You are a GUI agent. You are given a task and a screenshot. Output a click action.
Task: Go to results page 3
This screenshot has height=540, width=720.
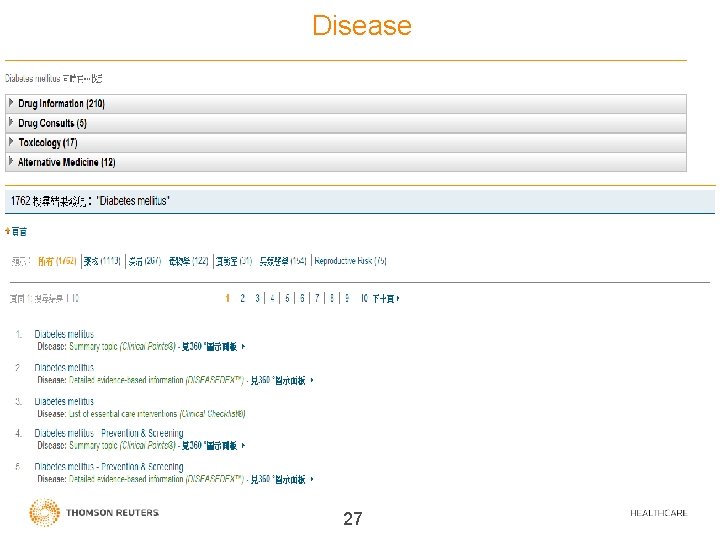click(x=258, y=298)
